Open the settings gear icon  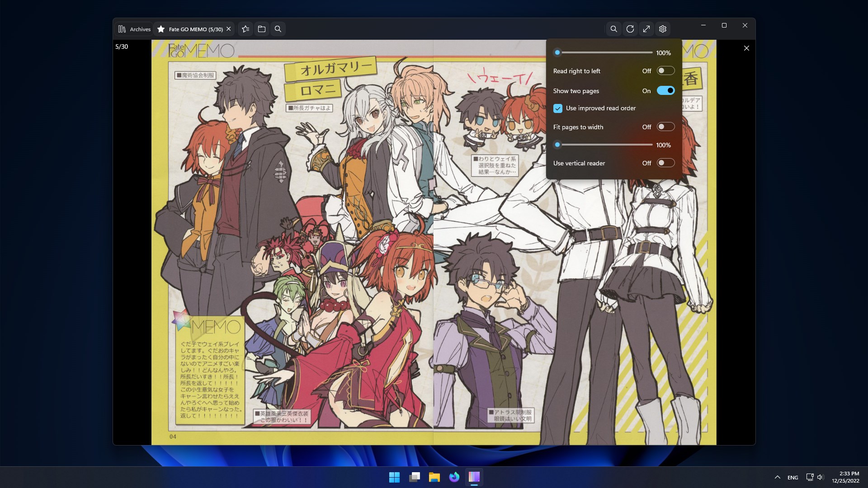(663, 29)
